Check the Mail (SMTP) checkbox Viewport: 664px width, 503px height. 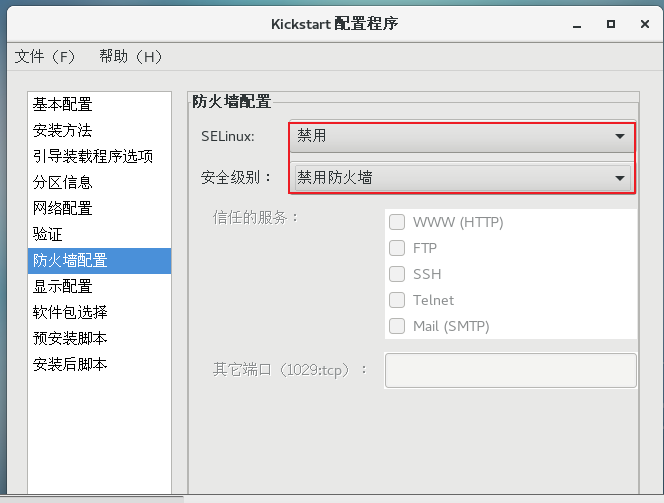pyautogui.click(x=397, y=326)
